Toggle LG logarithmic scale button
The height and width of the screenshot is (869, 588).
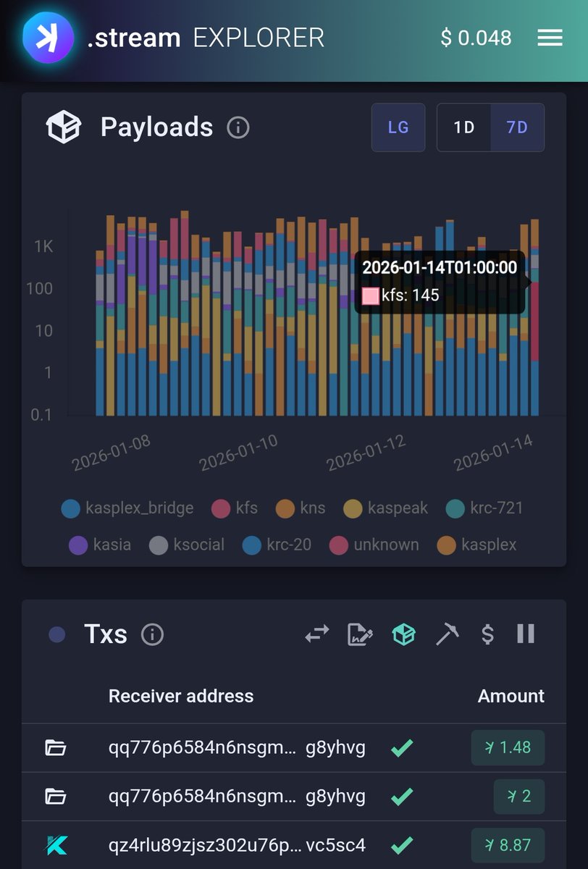pyautogui.click(x=398, y=127)
